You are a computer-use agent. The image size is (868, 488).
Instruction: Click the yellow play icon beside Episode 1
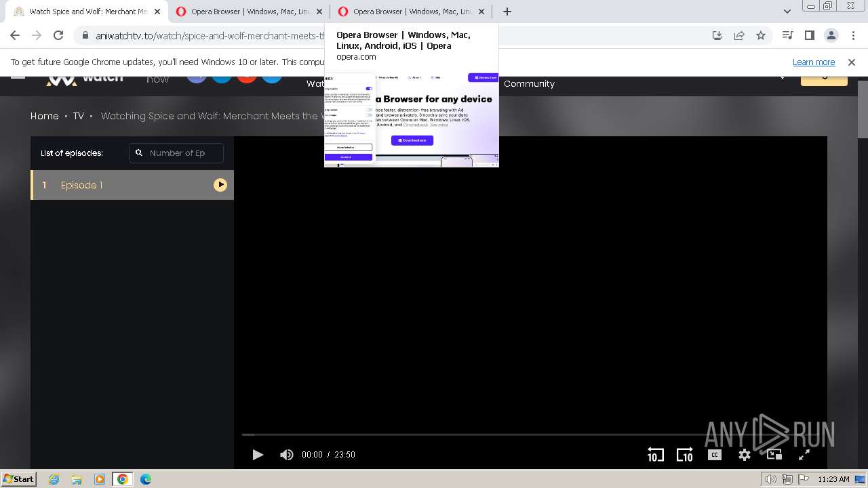click(220, 185)
